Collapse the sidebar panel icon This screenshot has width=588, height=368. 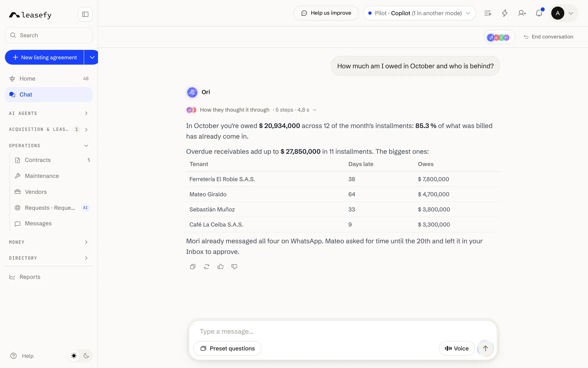[x=85, y=14]
